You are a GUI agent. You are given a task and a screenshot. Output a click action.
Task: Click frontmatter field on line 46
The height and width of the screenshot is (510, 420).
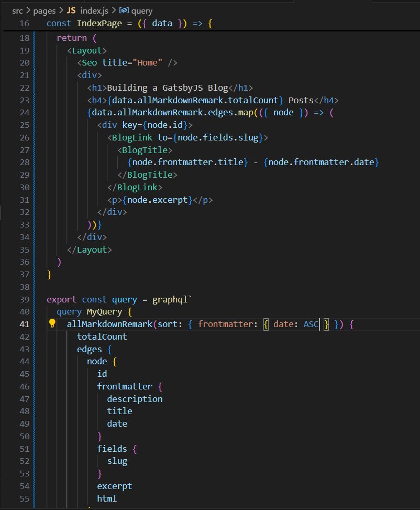click(x=125, y=386)
